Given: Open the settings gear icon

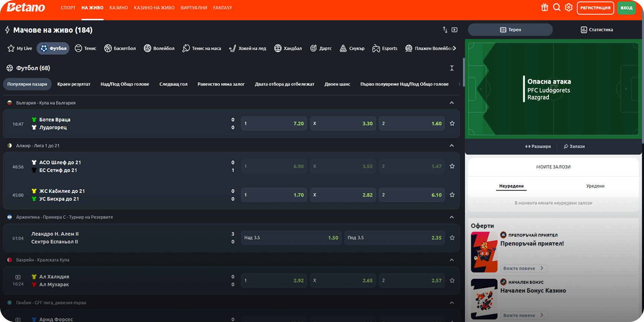Looking at the screenshot, I should [x=569, y=7].
